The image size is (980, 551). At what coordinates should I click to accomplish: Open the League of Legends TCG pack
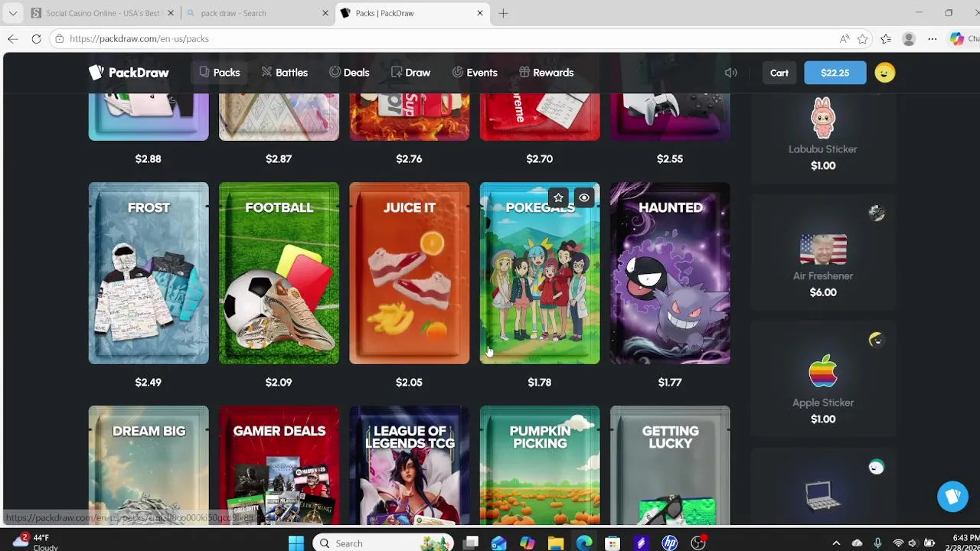tap(410, 465)
